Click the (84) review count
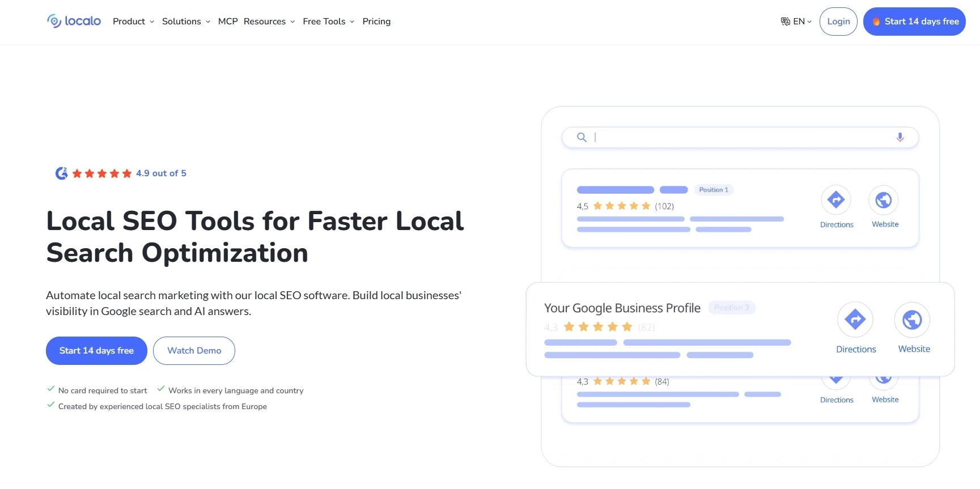The width and height of the screenshot is (980, 489). tap(662, 382)
